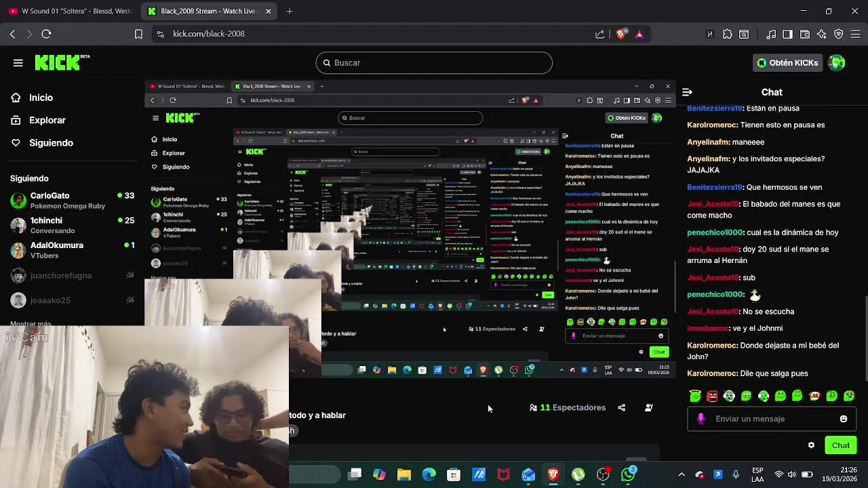The width and height of the screenshot is (868, 488).
Task: Open Explorar in the sidebar
Action: 38,120
